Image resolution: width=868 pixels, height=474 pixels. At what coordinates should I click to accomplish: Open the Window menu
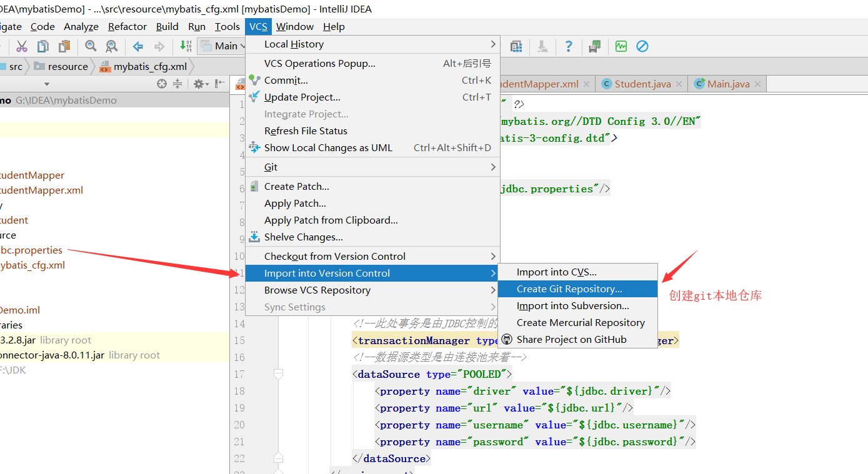295,26
